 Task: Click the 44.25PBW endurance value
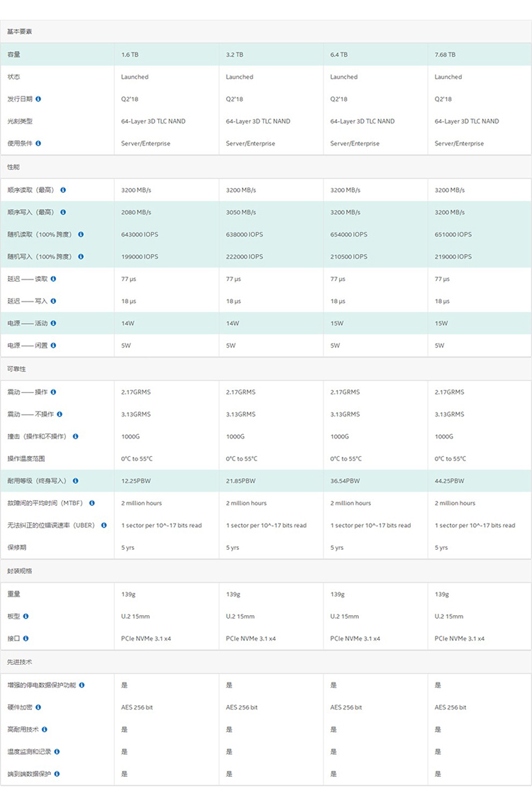[450, 481]
